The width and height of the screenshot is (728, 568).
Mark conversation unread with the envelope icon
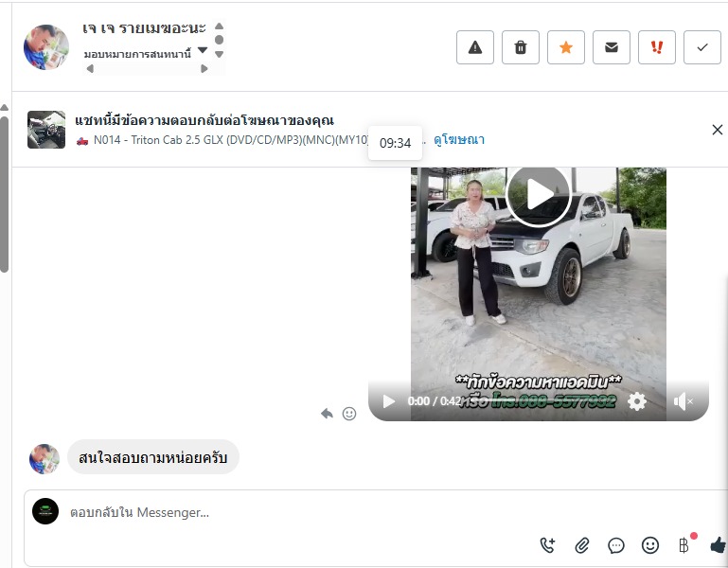click(x=612, y=47)
